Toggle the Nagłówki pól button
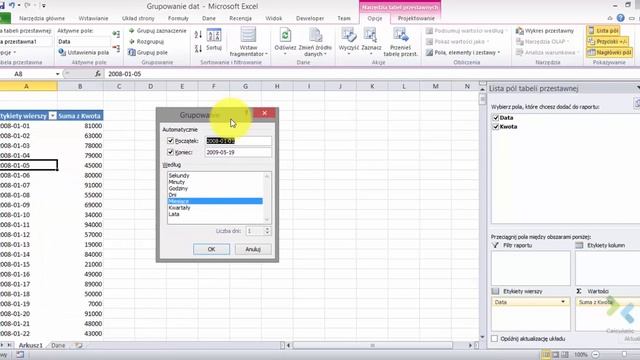This screenshot has width=640, height=360. (x=609, y=52)
